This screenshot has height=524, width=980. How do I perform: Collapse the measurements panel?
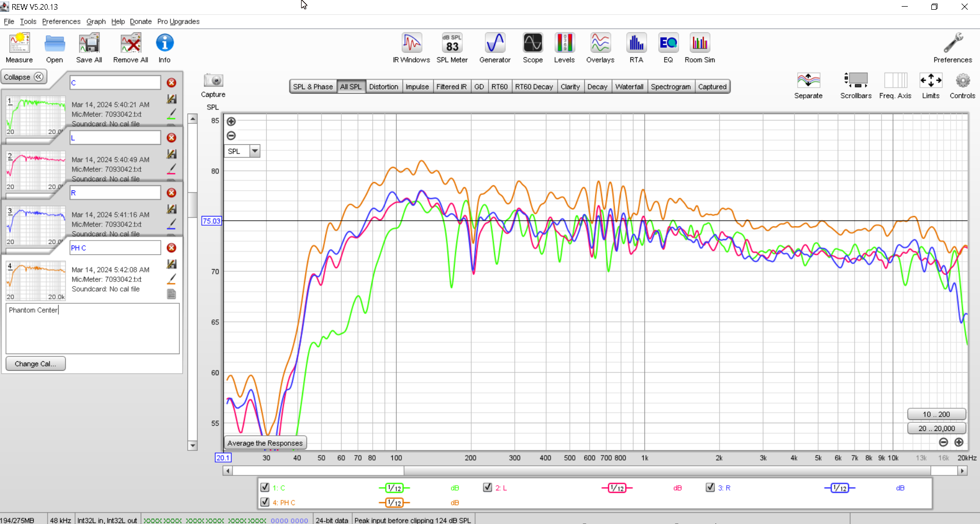click(x=24, y=77)
